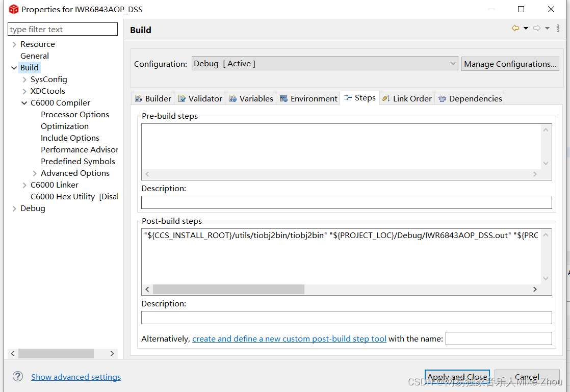Select the Builder tab hammer icon
570x392 pixels.
[x=138, y=98]
